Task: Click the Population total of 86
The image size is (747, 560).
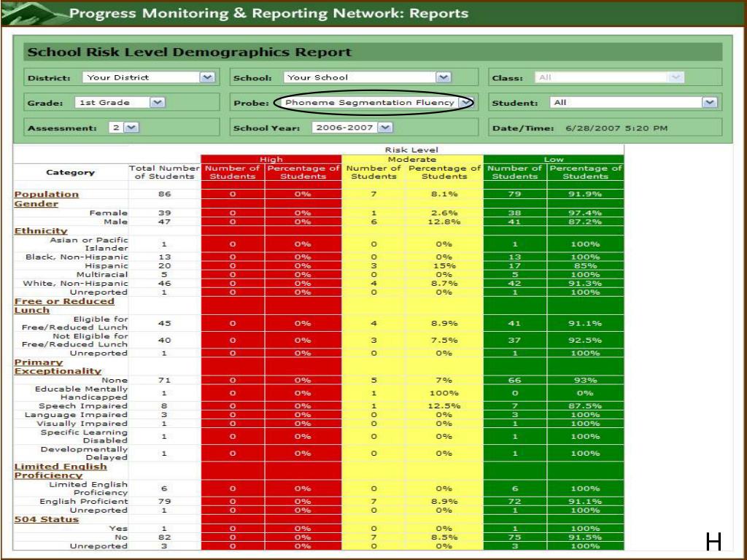Action: (x=164, y=194)
